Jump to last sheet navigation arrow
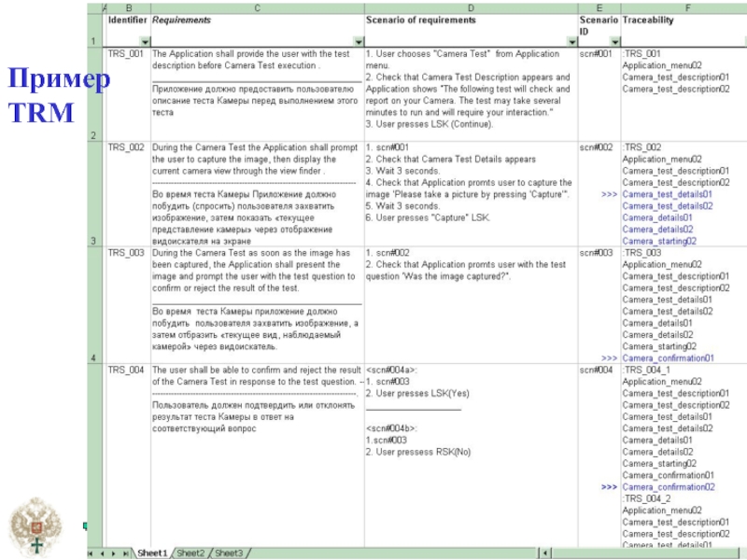747x560 pixels. click(x=126, y=553)
